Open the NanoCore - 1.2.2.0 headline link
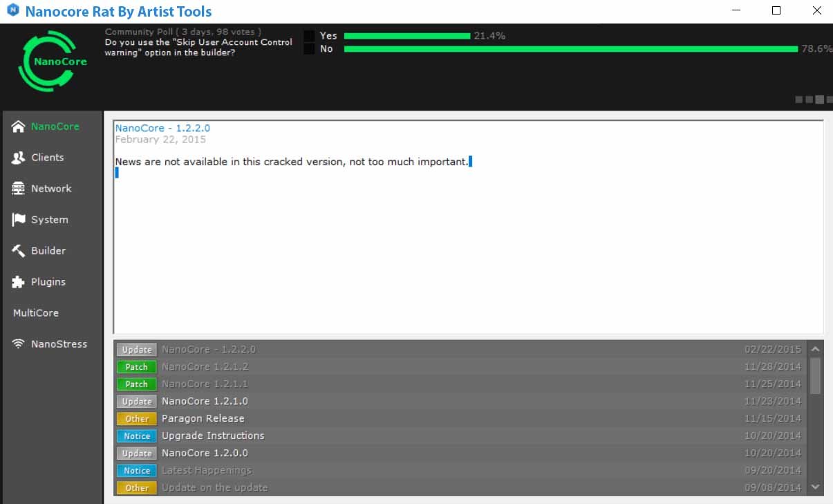The image size is (833, 504). (162, 128)
